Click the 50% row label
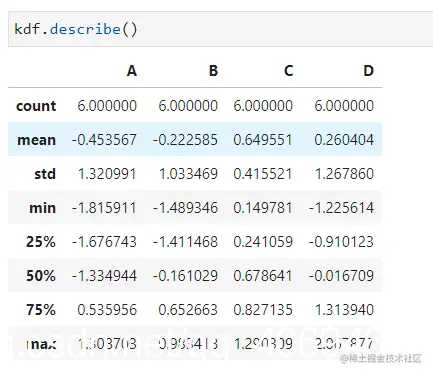This screenshot has width=433, height=375. (41, 276)
